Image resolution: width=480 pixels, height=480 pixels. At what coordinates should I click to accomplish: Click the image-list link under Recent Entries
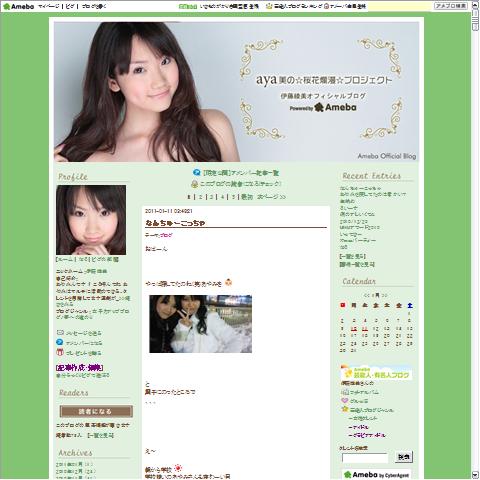(x=357, y=264)
